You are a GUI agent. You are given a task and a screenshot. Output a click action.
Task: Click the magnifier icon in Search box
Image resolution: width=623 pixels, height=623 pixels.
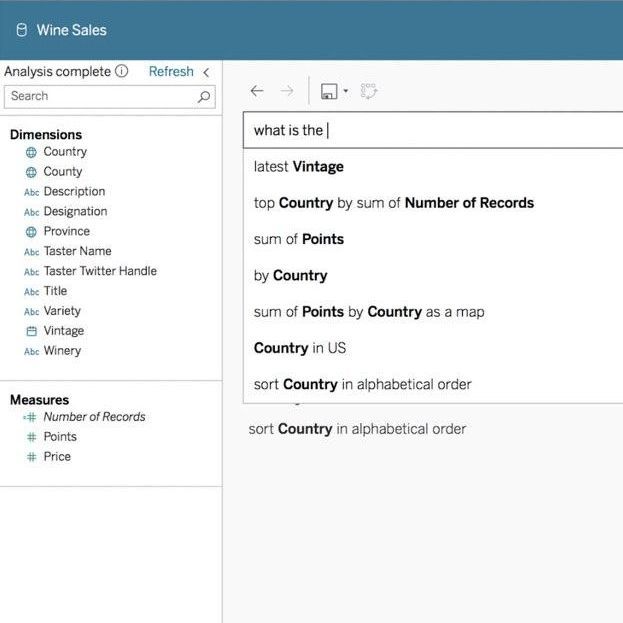tap(204, 96)
